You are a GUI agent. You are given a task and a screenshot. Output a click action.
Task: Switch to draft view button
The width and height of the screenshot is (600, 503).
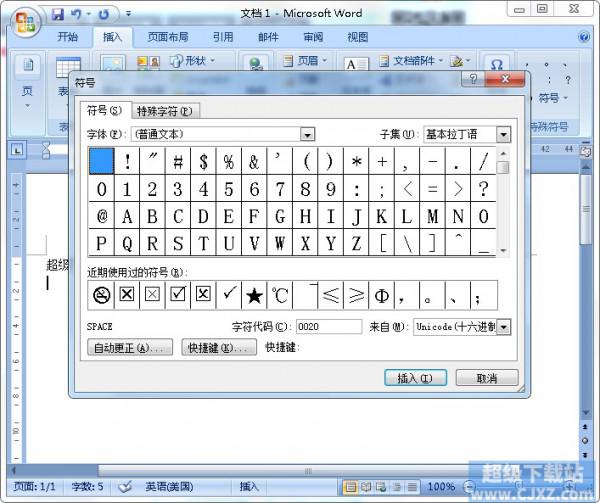tap(412, 487)
